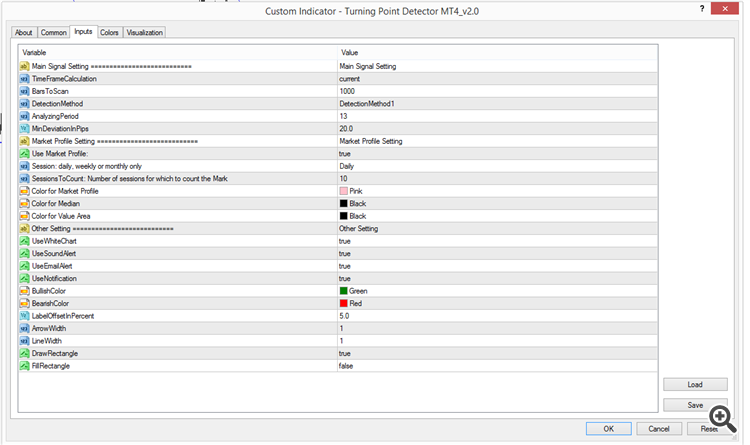Click the boolean icon beside FillRectangle
The height and width of the screenshot is (445, 750).
click(24, 366)
